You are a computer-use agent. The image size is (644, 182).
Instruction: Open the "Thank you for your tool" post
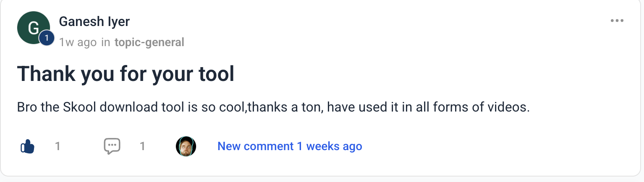(126, 74)
